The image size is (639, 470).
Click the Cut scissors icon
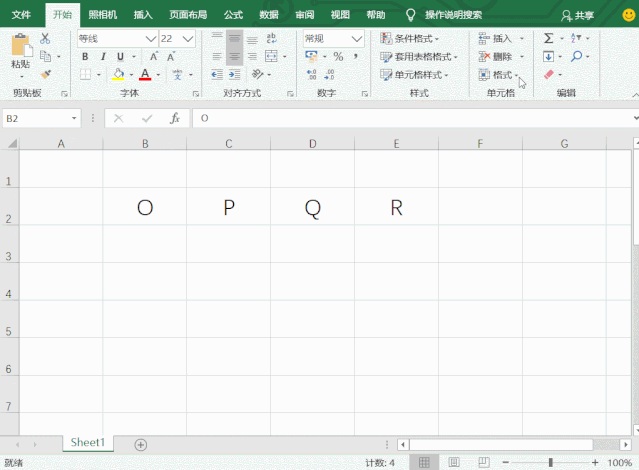[x=46, y=39]
